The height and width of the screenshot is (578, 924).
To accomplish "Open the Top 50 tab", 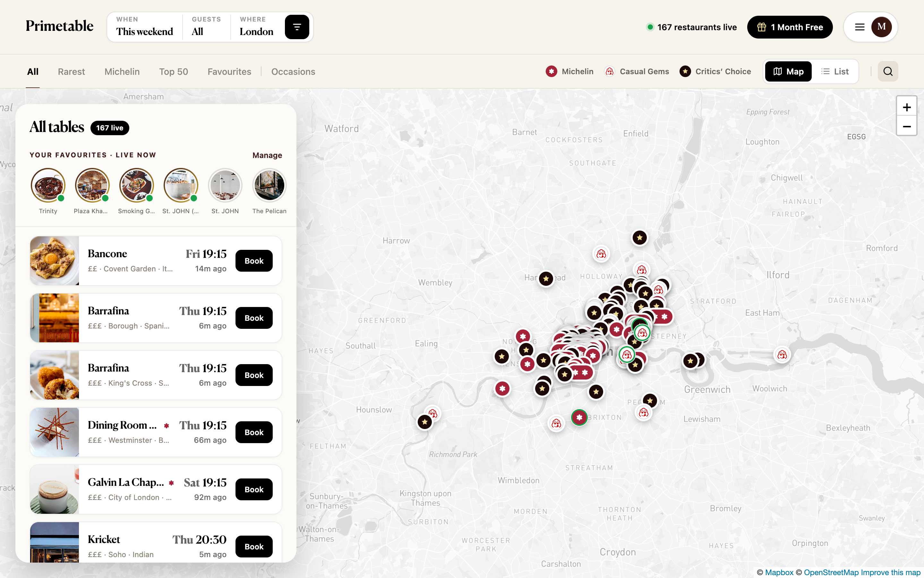I will tap(174, 72).
